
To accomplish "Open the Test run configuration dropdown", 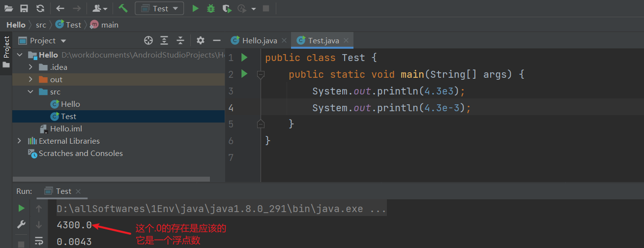I will pyautogui.click(x=159, y=8).
